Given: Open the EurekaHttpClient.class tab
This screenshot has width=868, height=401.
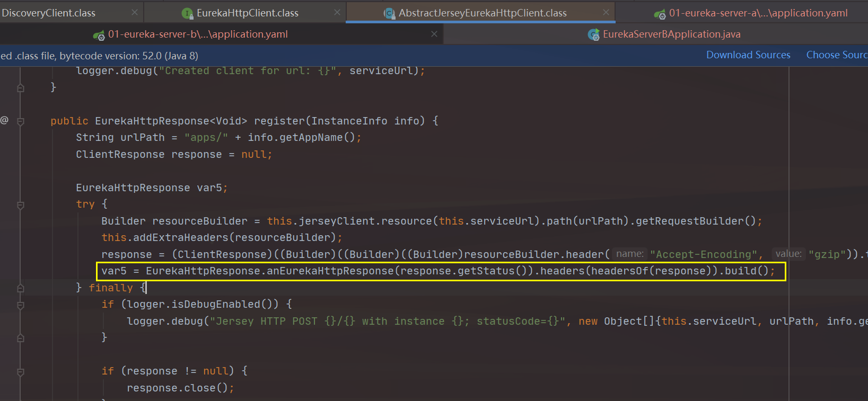Looking at the screenshot, I should (x=247, y=13).
